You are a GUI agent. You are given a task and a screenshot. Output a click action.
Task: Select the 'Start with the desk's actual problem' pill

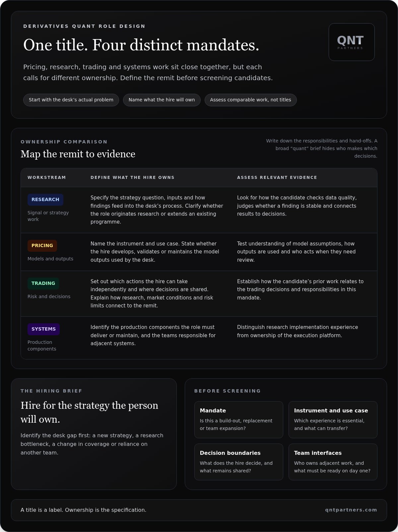point(71,100)
